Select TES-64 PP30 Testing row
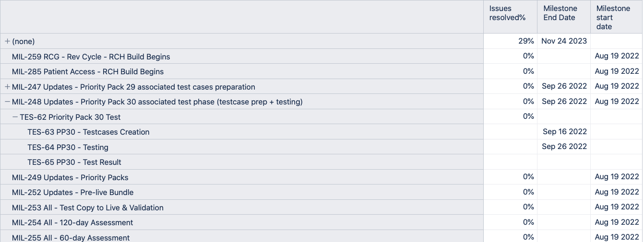This screenshot has height=242, width=644. click(68, 147)
